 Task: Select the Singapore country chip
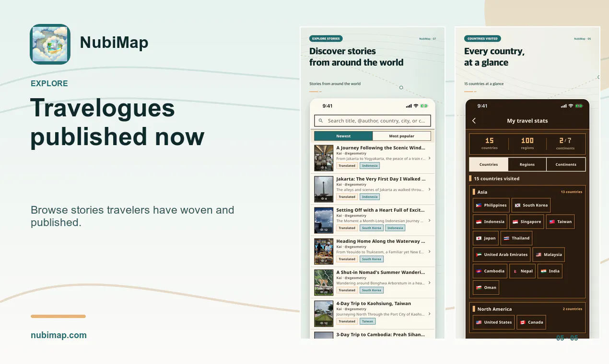coord(527,222)
